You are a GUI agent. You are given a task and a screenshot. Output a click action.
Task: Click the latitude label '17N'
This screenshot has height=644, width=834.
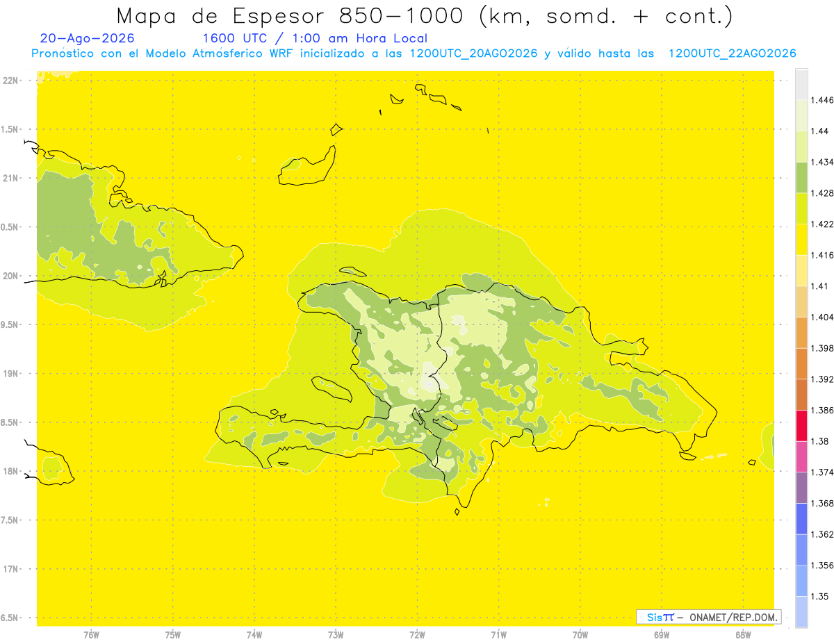point(11,569)
